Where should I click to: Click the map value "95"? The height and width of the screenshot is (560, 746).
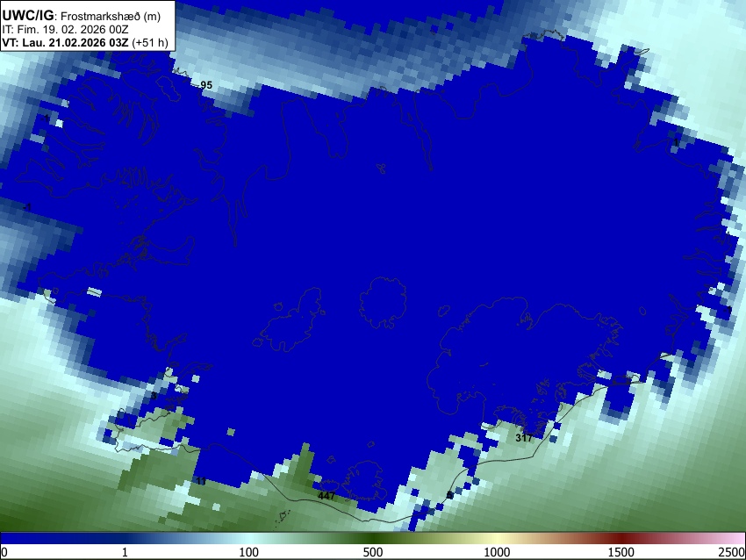click(x=206, y=85)
